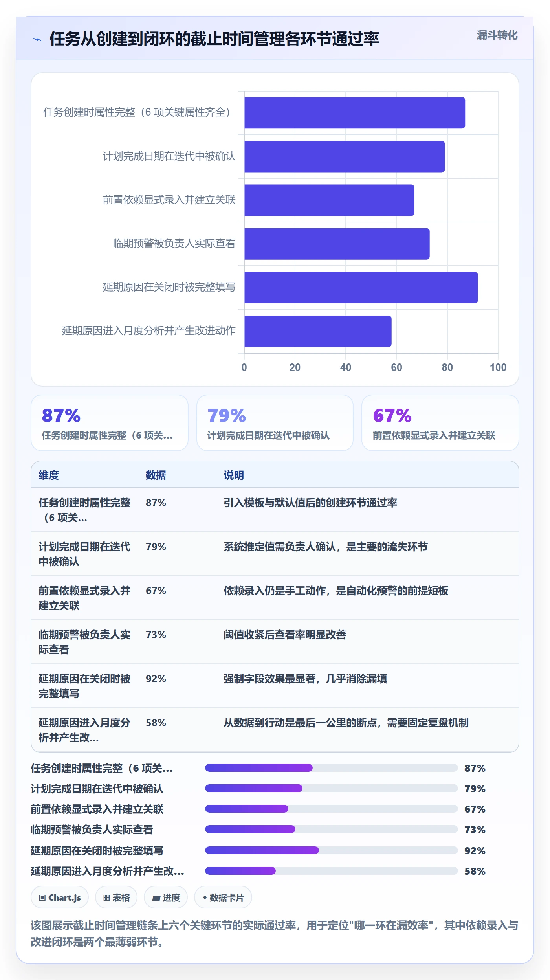The width and height of the screenshot is (550, 980).
Task: Click description 引入模板与默认值后的创建环节通过率
Action: (310, 503)
